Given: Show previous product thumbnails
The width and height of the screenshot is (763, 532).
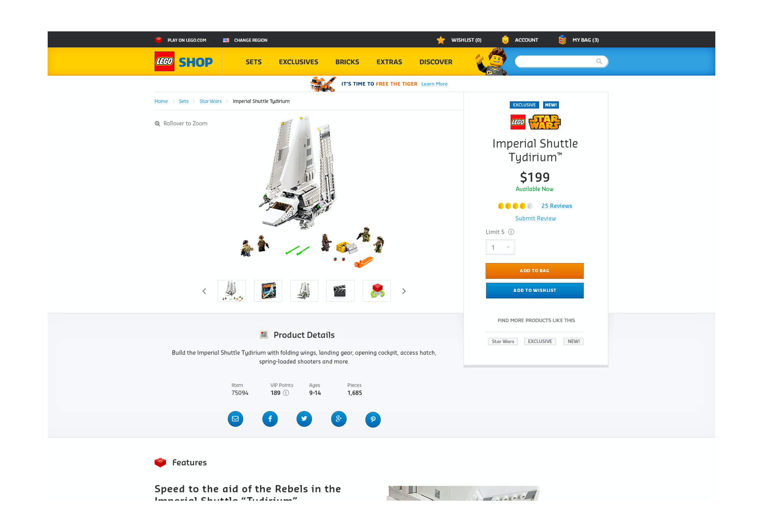Looking at the screenshot, I should click(204, 291).
